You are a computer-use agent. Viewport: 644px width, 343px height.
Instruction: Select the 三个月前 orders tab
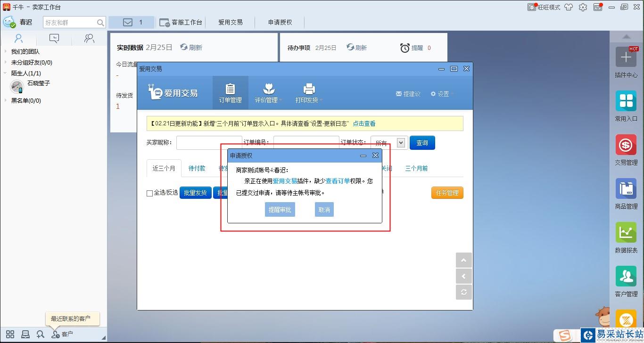click(x=416, y=169)
